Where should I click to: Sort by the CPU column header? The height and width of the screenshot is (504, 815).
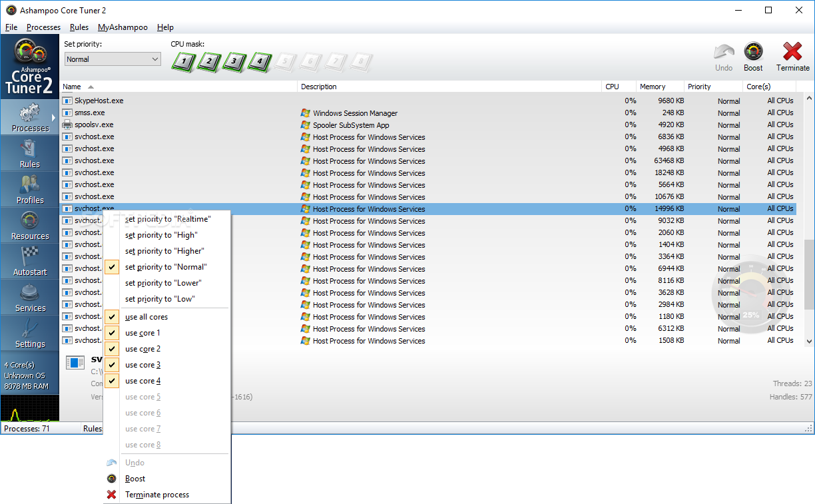619,87
